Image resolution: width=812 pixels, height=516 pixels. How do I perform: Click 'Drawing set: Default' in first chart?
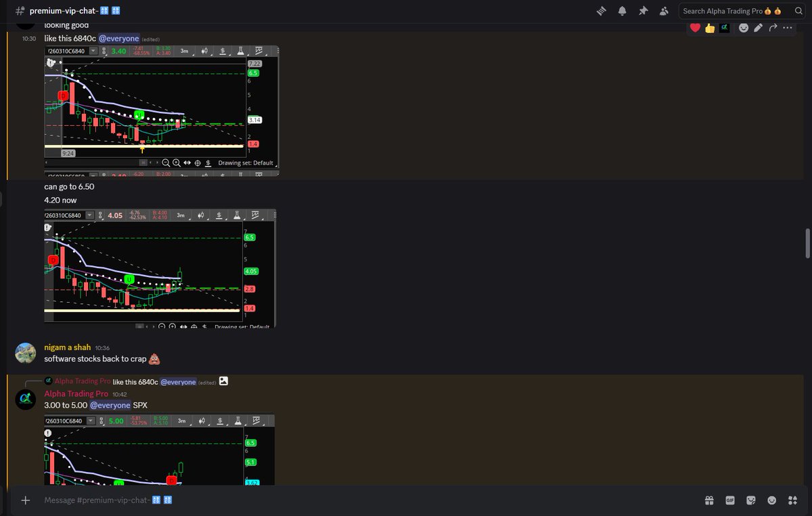(246, 163)
